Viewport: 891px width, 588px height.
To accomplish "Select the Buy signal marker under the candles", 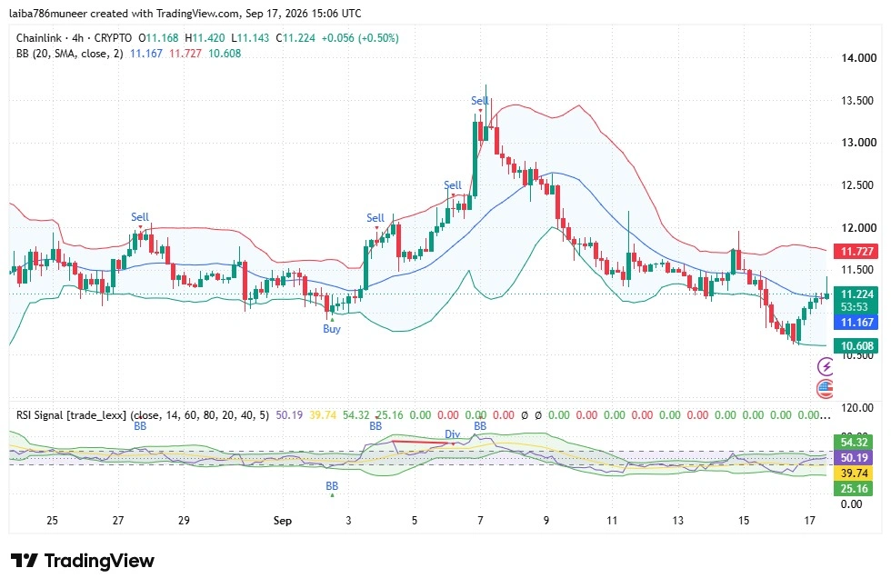I will click(332, 328).
